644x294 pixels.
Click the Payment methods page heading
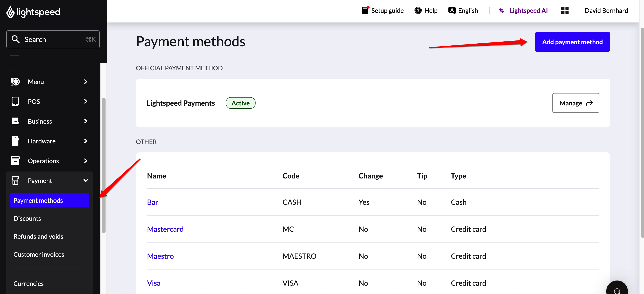(190, 41)
